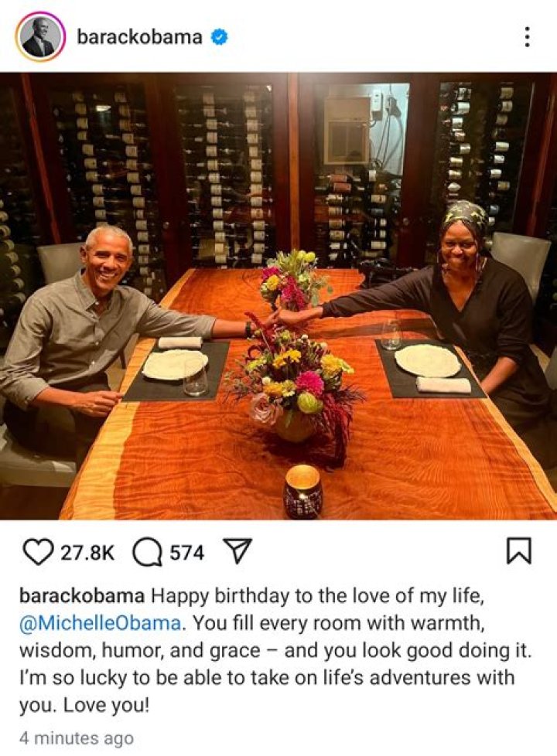Tap the 574 comments count
557x756 pixels.
point(186,553)
